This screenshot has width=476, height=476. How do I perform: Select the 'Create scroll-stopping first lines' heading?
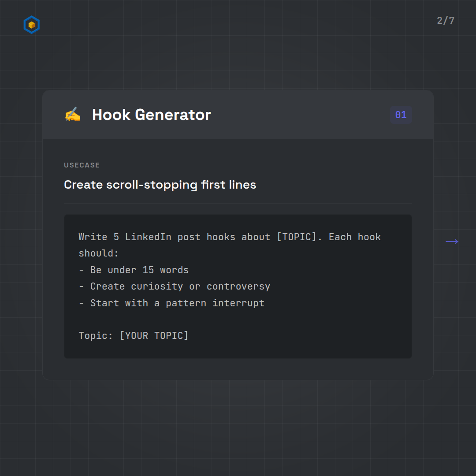tap(160, 185)
